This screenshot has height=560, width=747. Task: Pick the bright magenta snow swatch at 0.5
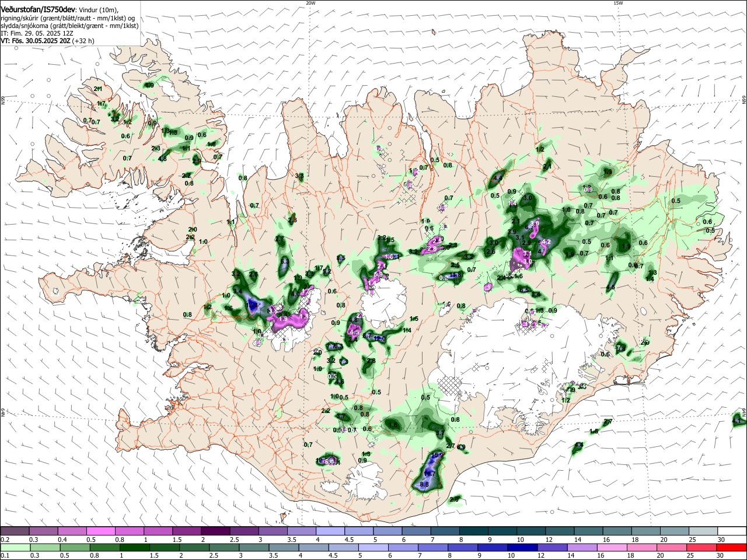[x=101, y=531]
